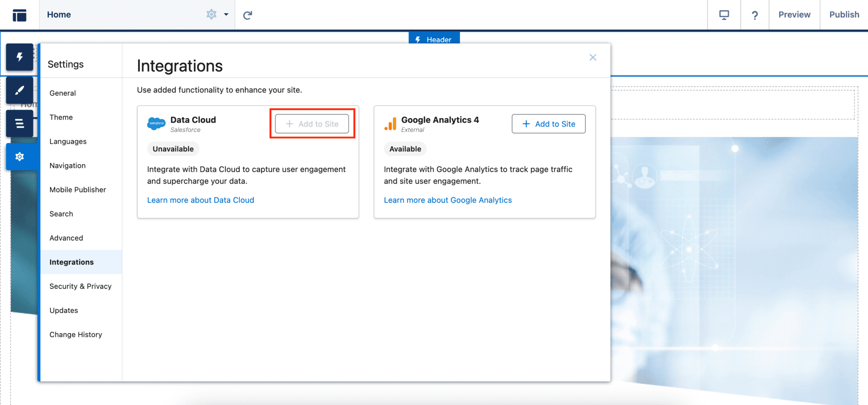
Task: Refresh the page with the reload icon
Action: tap(247, 14)
